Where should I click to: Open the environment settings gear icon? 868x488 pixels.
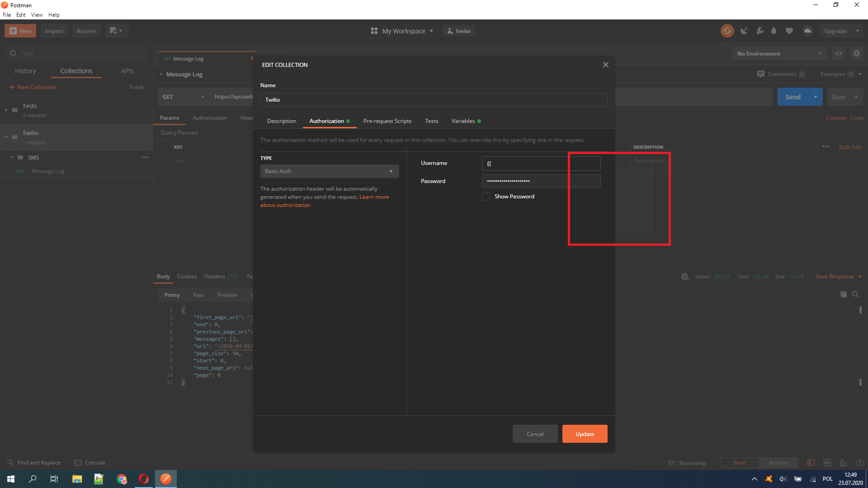pyautogui.click(x=856, y=53)
